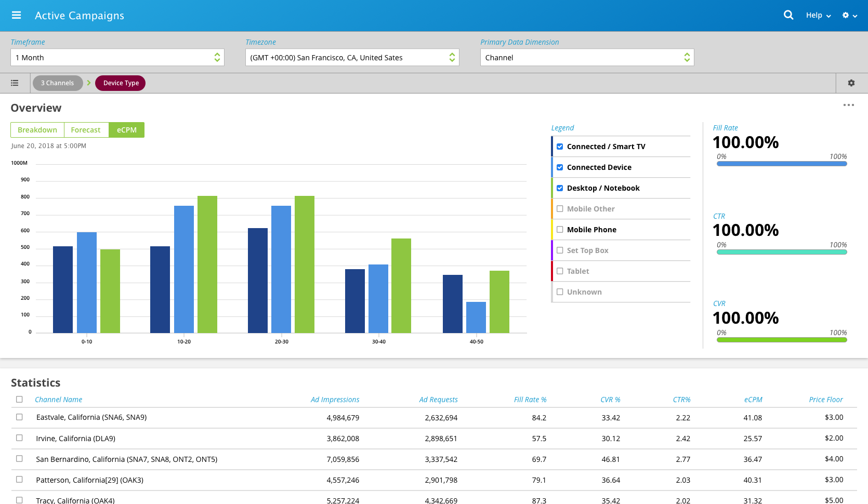
Task: Open the Overview three-dot options menu
Action: (x=848, y=105)
